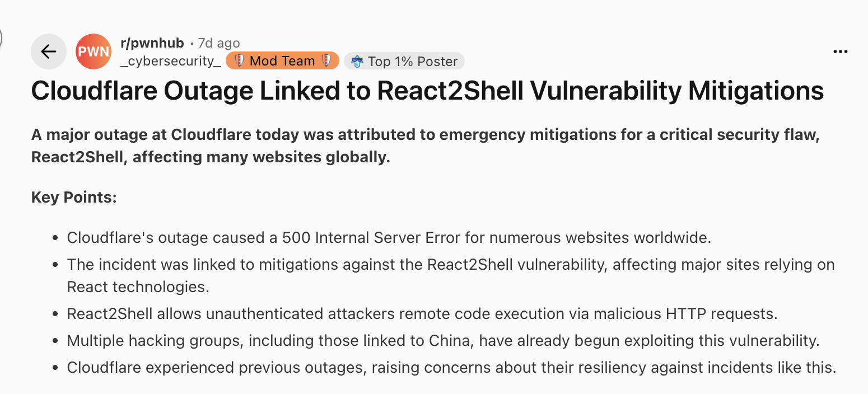
Task: Click the back arrow button
Action: 49,52
